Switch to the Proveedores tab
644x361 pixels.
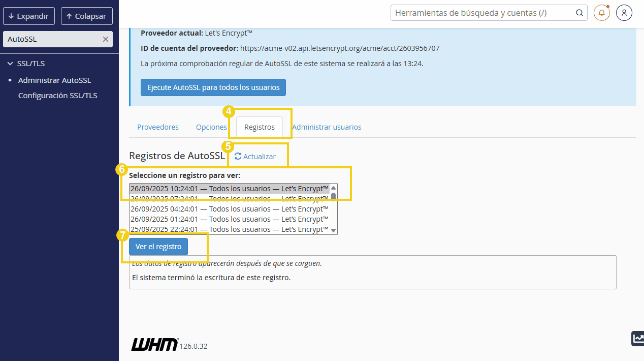[158, 127]
